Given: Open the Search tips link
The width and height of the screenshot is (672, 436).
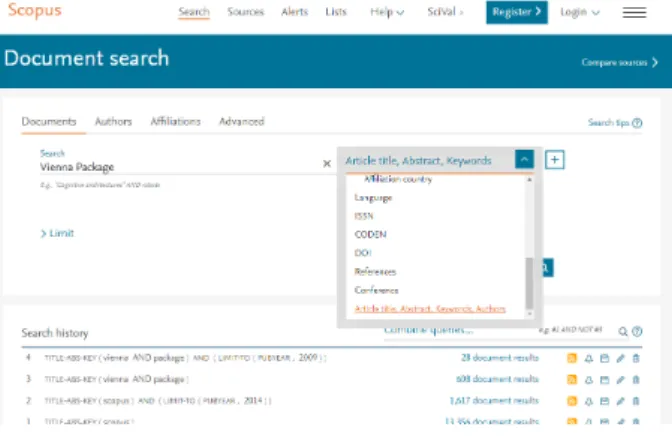Looking at the screenshot, I should (x=608, y=123).
